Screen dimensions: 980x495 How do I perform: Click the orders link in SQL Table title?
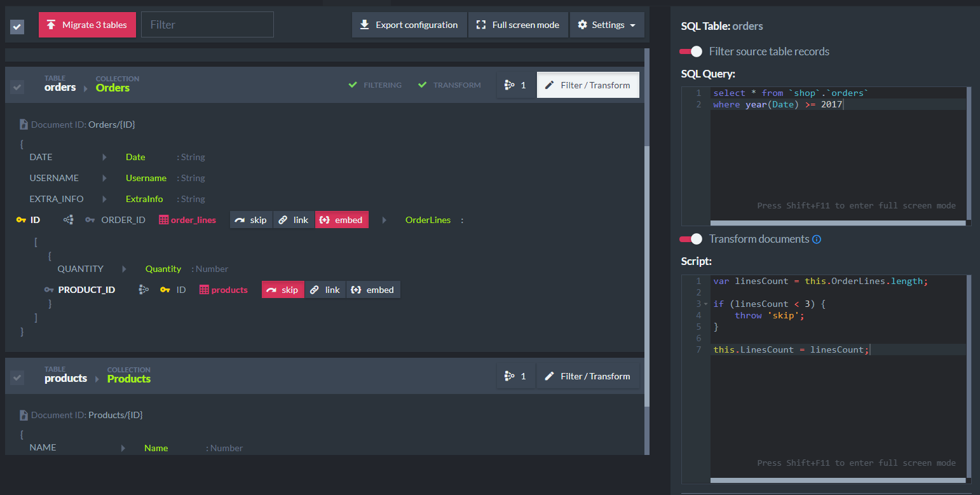[747, 26]
